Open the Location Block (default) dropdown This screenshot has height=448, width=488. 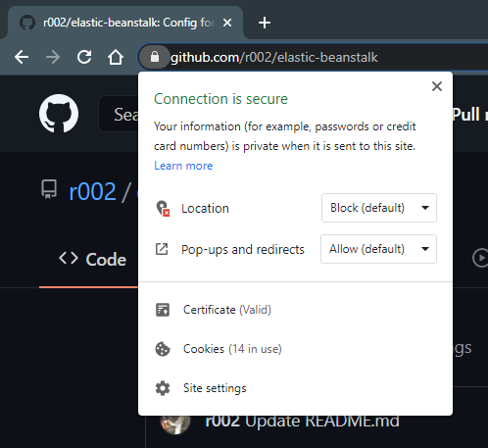[379, 208]
